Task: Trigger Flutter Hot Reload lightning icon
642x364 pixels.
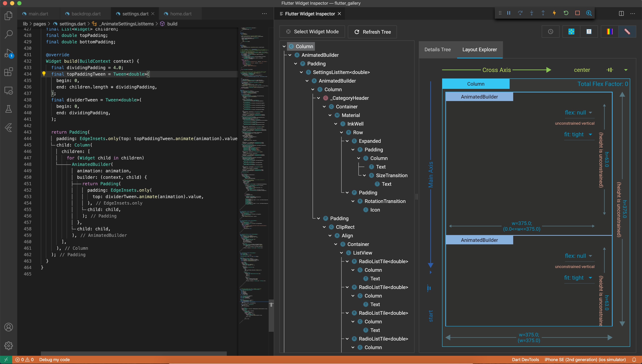Action: (x=554, y=13)
